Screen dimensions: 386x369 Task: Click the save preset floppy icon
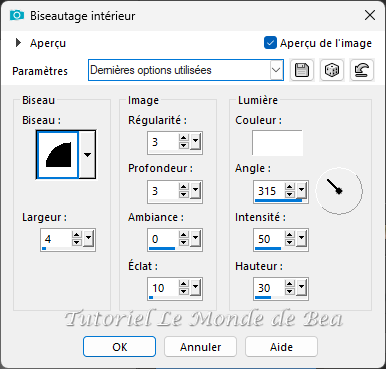click(x=302, y=70)
